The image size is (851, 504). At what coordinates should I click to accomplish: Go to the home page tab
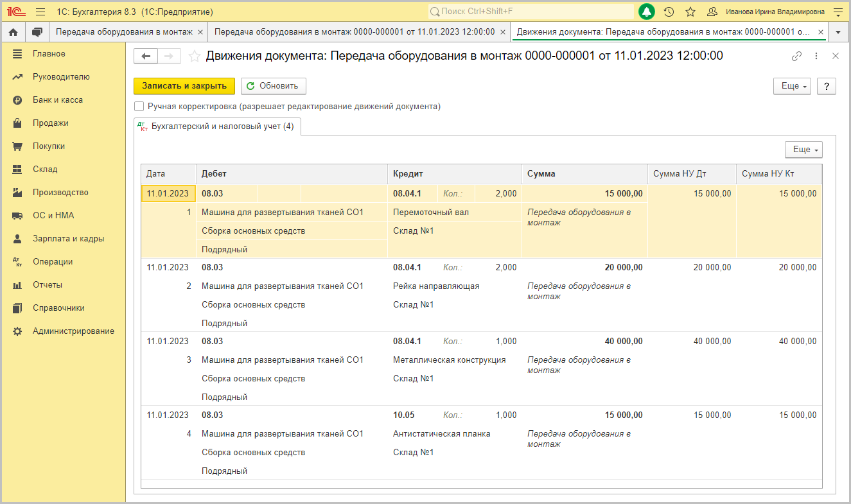(13, 31)
